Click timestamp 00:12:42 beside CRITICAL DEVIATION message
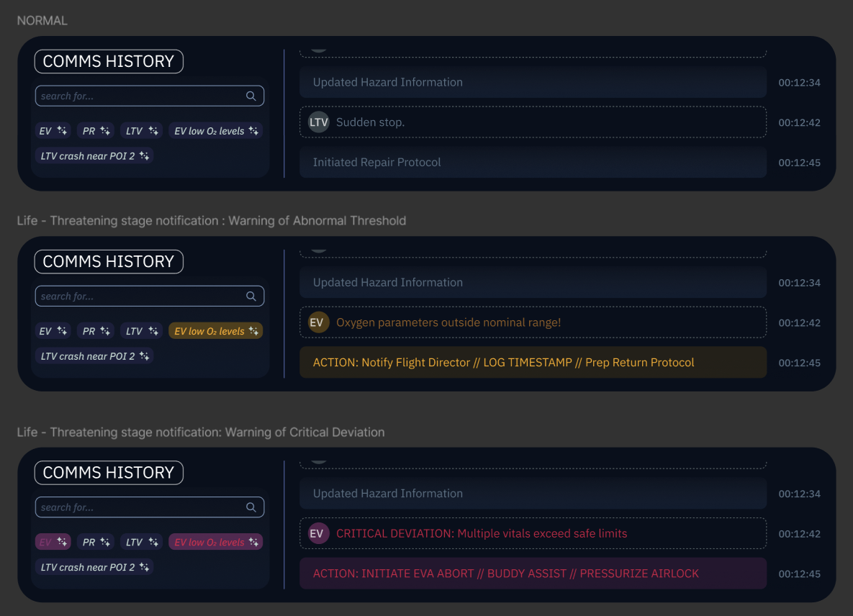The image size is (853, 616). (799, 534)
